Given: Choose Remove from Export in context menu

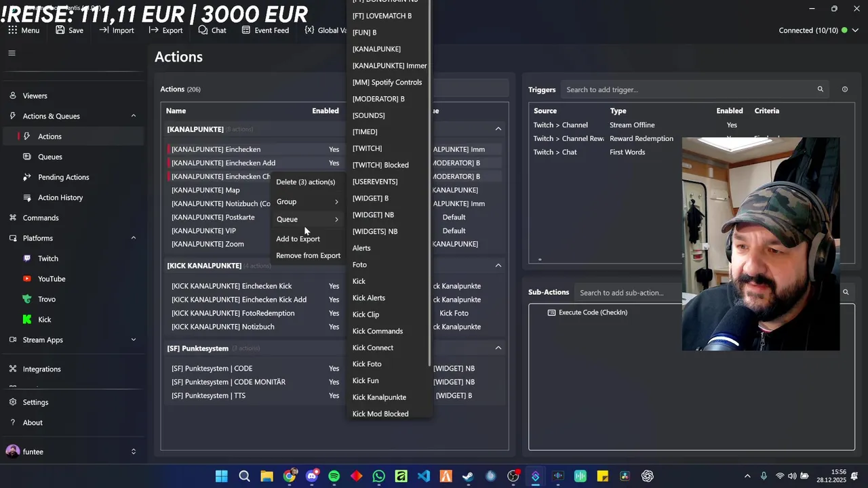Looking at the screenshot, I should point(308,256).
